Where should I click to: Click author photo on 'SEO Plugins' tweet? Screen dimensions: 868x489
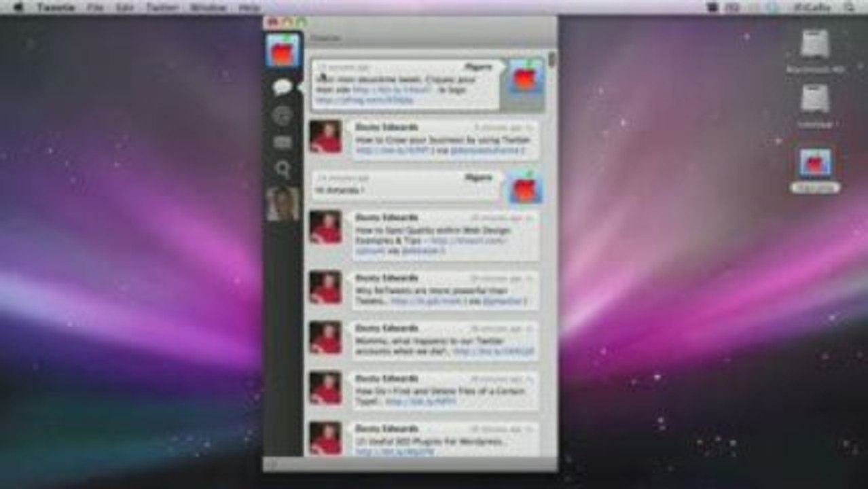coord(325,438)
